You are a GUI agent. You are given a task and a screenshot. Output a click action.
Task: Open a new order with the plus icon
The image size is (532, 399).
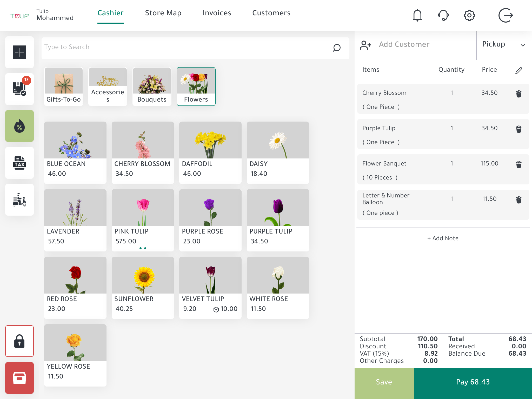19,52
